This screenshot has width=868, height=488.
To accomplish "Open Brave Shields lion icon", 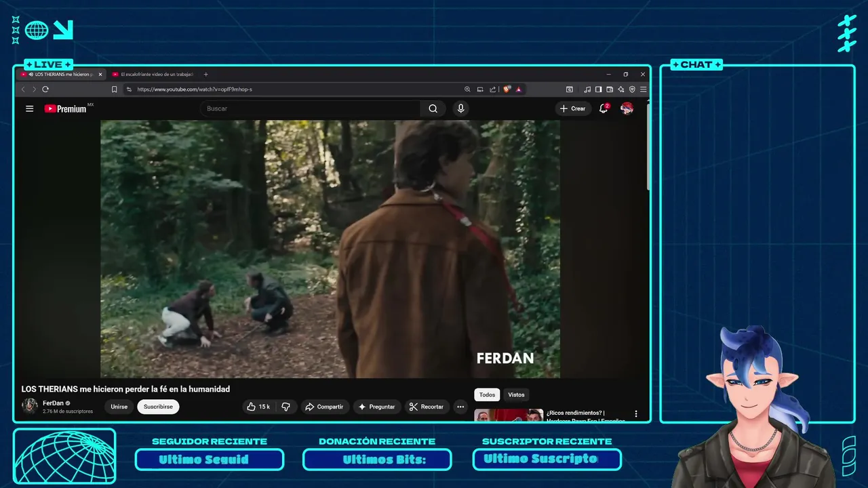I will coord(507,89).
